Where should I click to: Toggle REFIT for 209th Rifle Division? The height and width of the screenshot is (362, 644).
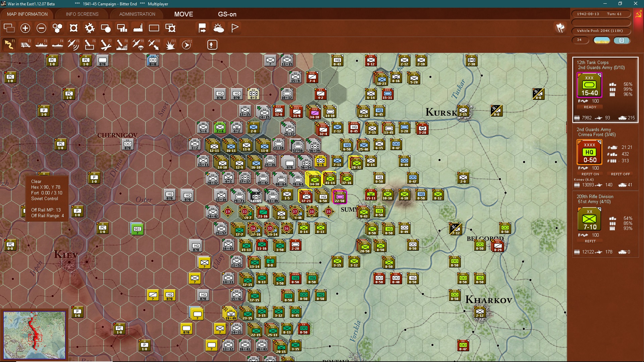(590, 241)
